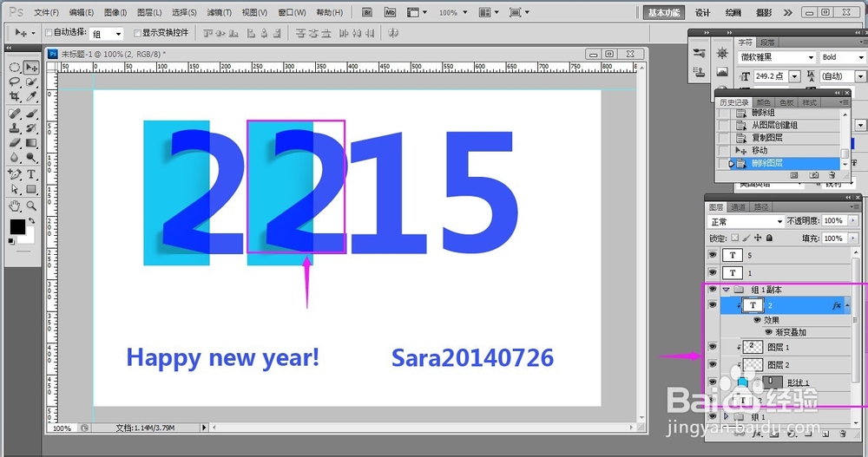Viewport: 868px width, 457px height.
Task: Launch Bridge from the Br icon
Action: 366,12
